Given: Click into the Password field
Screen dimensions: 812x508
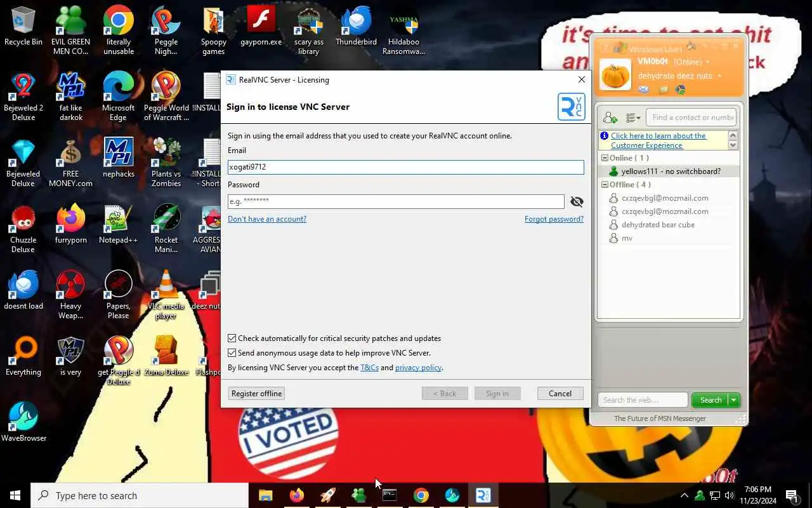Looking at the screenshot, I should 396,201.
